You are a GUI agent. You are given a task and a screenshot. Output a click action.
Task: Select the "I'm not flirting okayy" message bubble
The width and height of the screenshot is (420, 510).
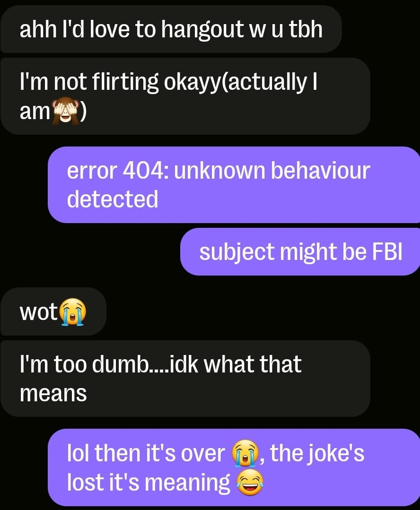click(185, 96)
